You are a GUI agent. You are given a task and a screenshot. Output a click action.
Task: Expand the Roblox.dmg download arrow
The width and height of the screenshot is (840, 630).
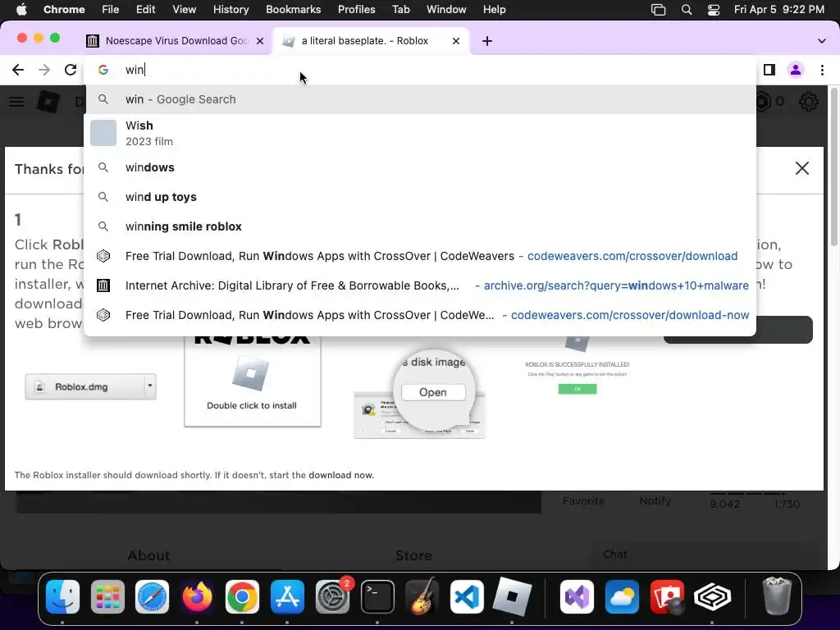(x=150, y=386)
